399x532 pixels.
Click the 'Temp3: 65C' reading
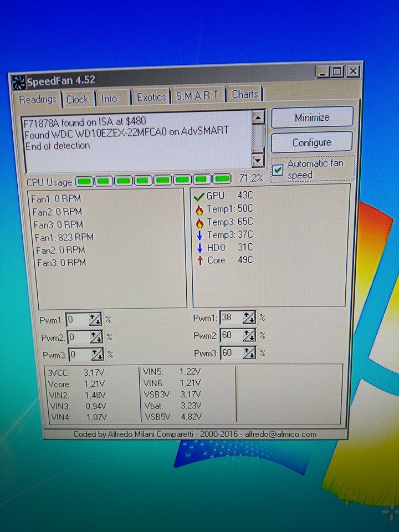click(230, 222)
